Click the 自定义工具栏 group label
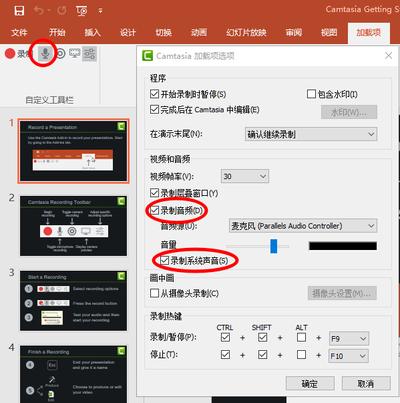This screenshot has width=400, height=403. (50, 100)
